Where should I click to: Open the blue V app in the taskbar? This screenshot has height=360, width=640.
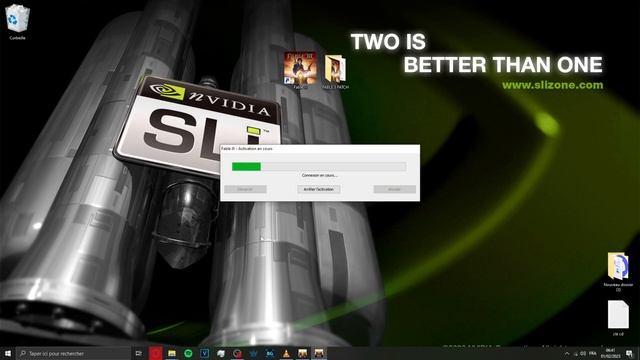[204, 353]
